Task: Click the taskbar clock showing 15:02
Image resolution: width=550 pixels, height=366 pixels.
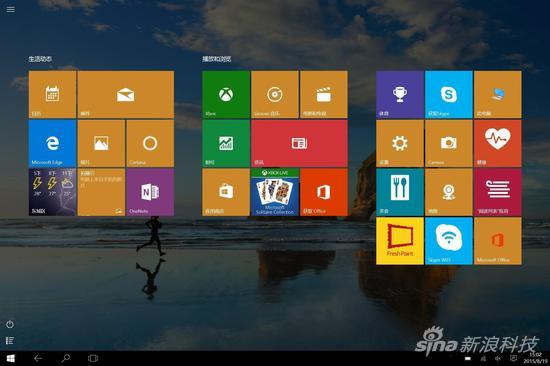Action: point(536,358)
